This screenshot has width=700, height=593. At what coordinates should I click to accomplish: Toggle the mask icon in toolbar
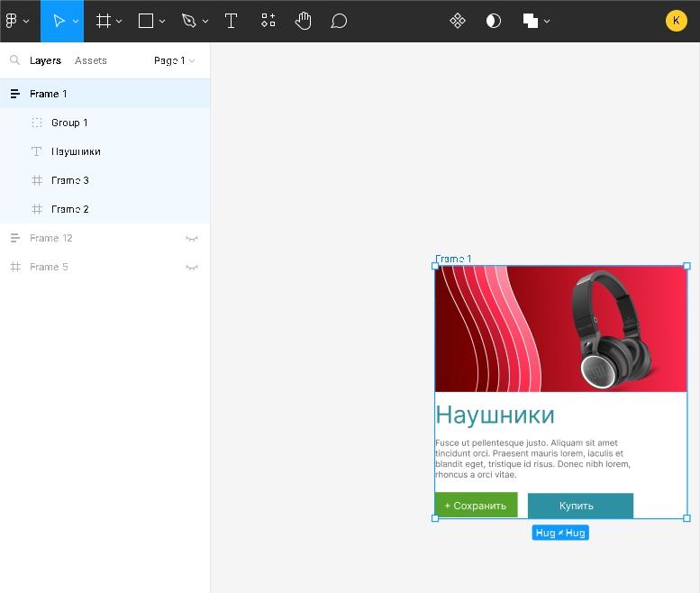493,21
